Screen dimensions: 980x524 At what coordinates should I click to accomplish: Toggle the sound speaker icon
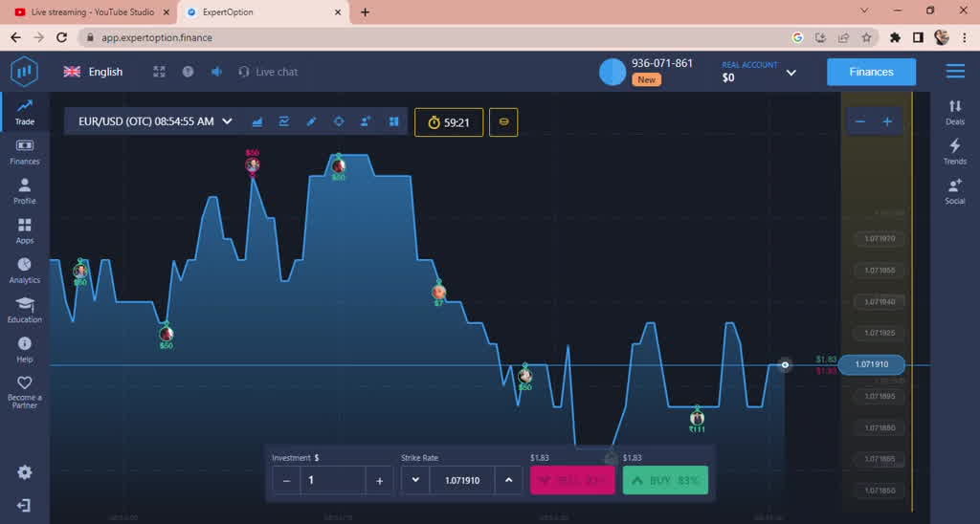point(216,72)
